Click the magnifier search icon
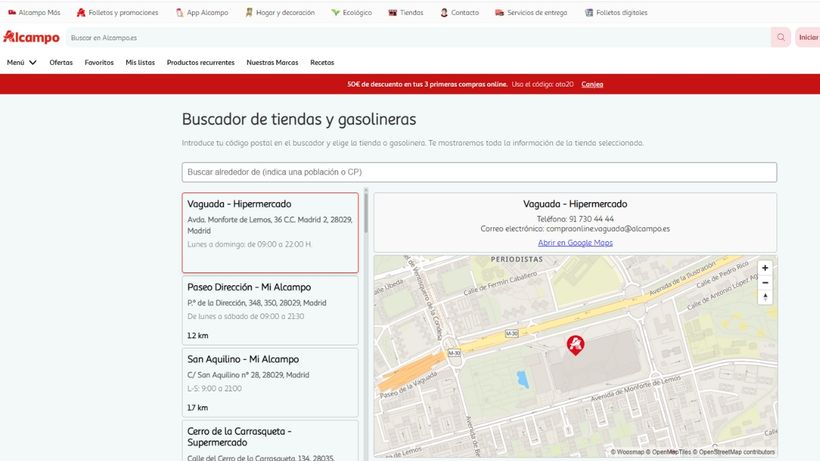 coord(781,37)
